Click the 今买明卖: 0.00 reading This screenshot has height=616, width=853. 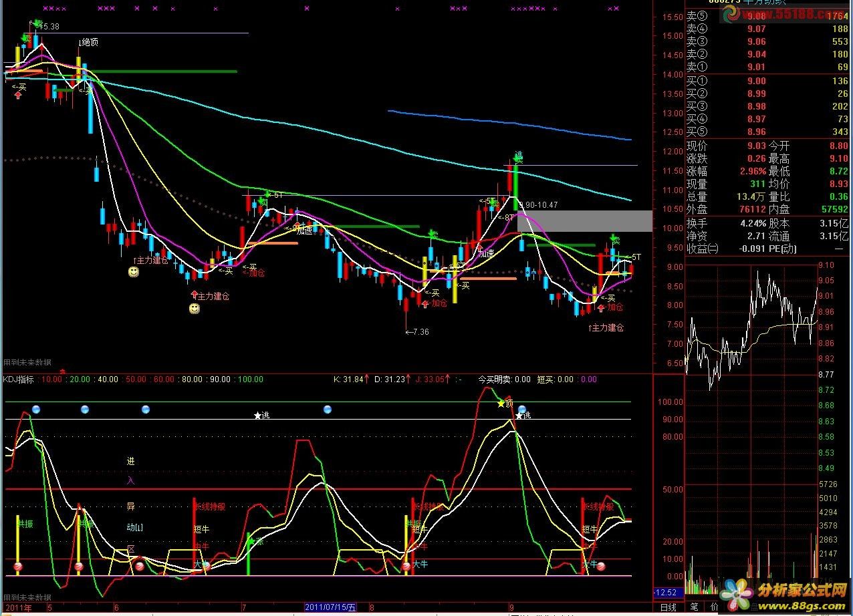point(504,379)
